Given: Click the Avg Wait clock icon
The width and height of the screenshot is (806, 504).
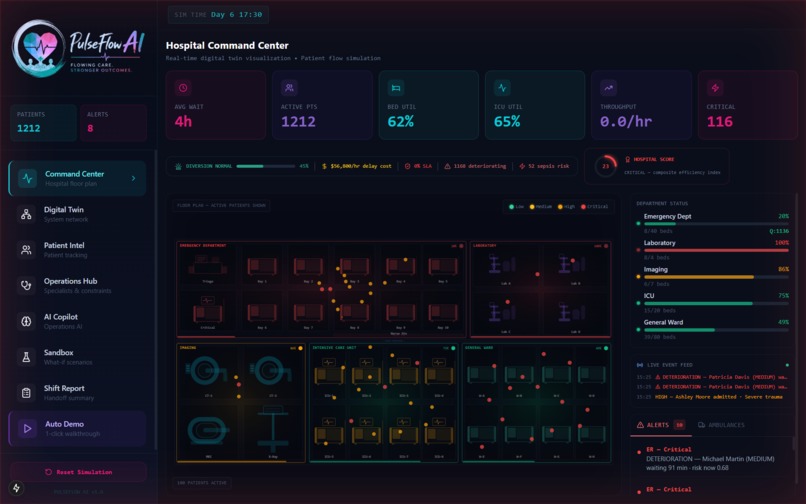Looking at the screenshot, I should [x=183, y=88].
